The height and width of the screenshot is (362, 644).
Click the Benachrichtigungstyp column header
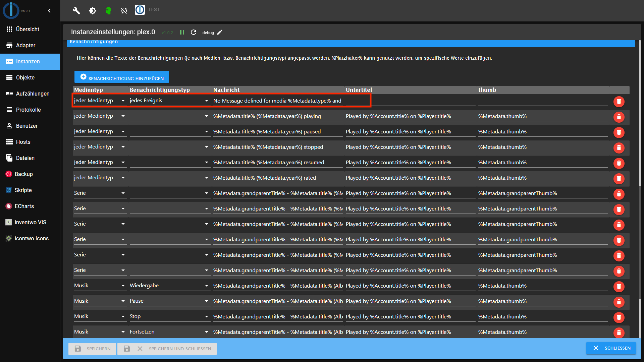click(160, 90)
